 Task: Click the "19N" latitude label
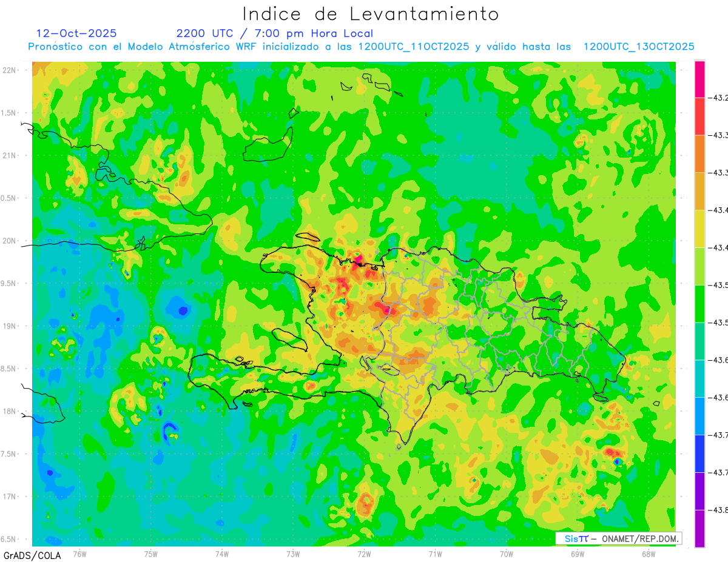9,326
